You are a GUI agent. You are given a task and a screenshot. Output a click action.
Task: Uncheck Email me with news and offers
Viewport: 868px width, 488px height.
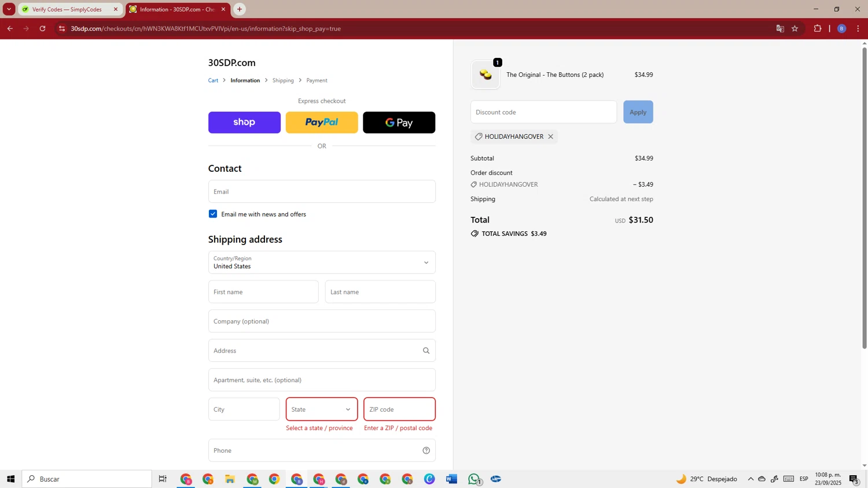pyautogui.click(x=213, y=214)
